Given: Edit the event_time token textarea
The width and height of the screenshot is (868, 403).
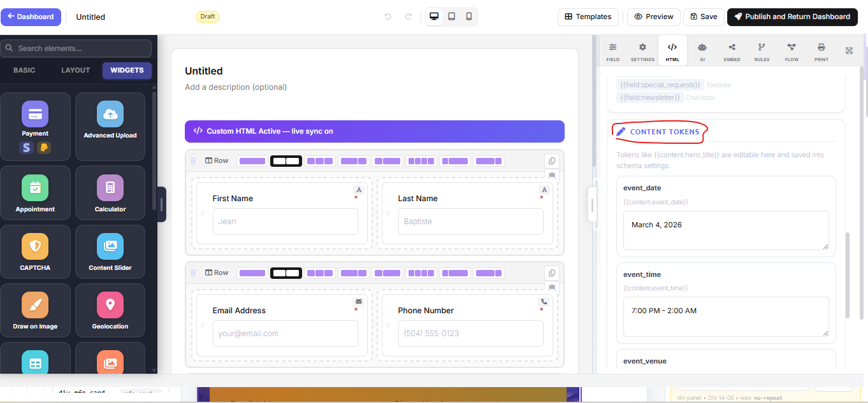Looking at the screenshot, I should click(x=726, y=316).
